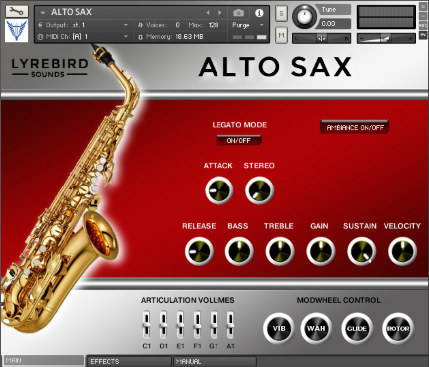Click the WAH modwheel control button
429x367 pixels.
316,328
